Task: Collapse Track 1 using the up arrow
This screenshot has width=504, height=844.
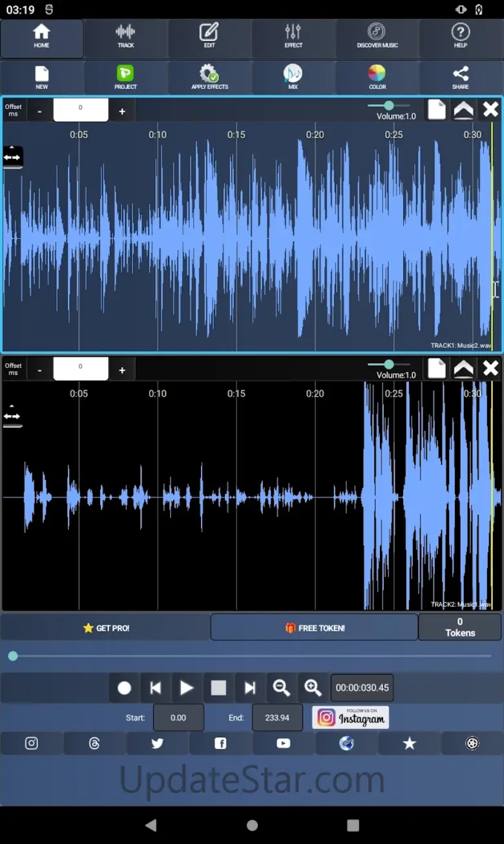Action: (463, 110)
